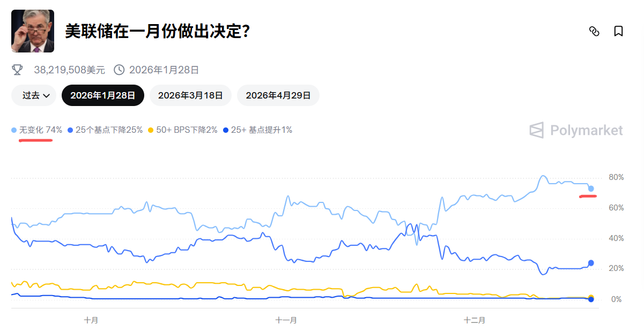The image size is (644, 332).
Task: Toggle the 25个基点下降 25% legend series
Action: [x=105, y=130]
